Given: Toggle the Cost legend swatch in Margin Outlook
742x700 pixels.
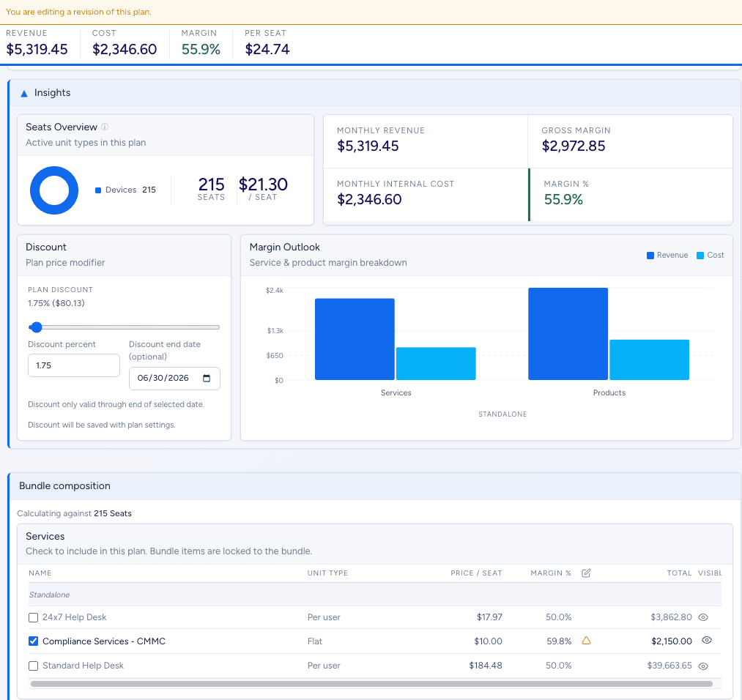Looking at the screenshot, I should tap(700, 256).
